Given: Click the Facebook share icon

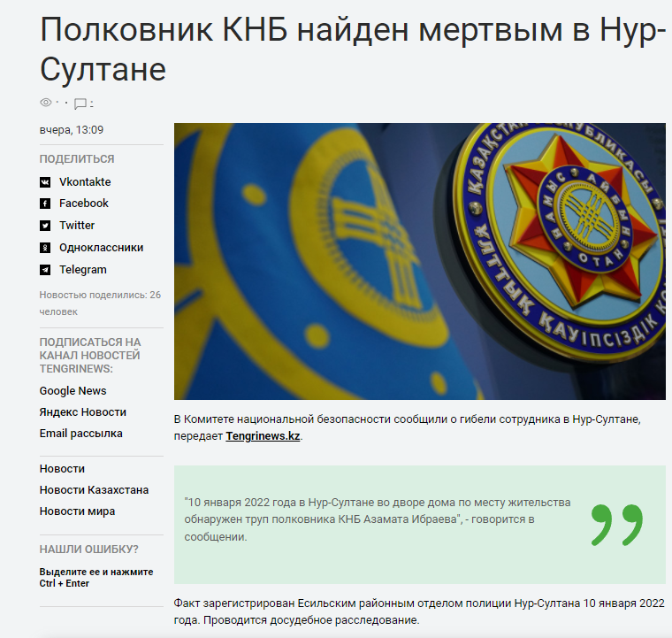Looking at the screenshot, I should 45,204.
